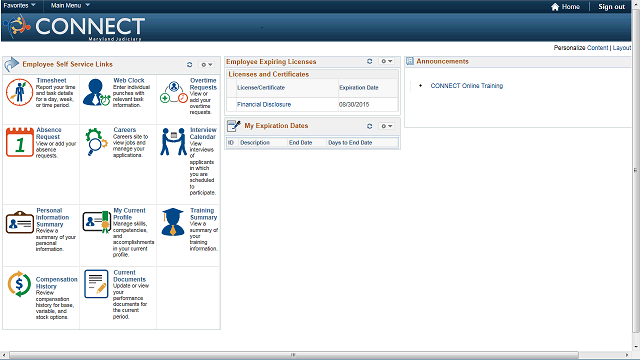This screenshot has height=360, width=640.
Task: Refresh the My Expiration Dates pagelet
Action: click(369, 126)
